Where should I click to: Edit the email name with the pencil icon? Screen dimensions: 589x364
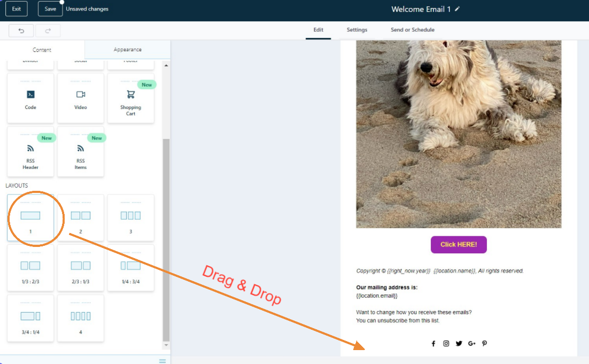(457, 9)
